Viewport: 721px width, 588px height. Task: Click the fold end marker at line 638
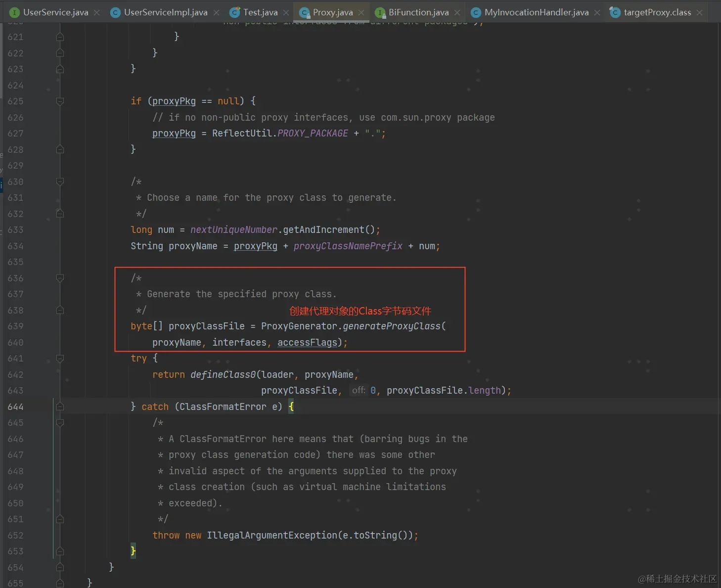[60, 310]
